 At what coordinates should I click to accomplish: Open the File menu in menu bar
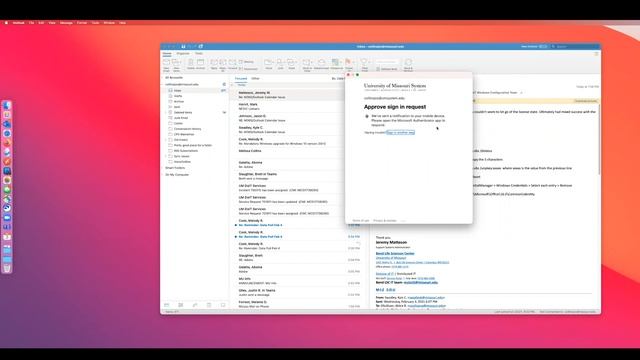tap(31, 23)
